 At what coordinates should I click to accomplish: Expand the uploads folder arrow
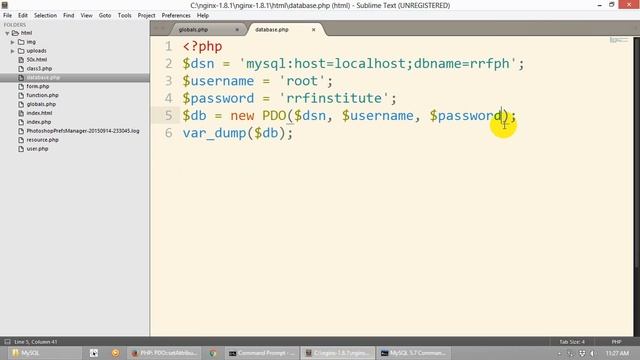[x=12, y=51]
